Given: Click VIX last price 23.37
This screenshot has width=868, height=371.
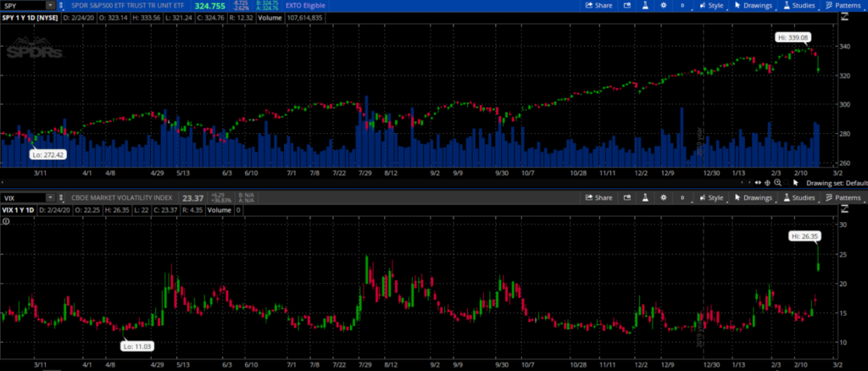Looking at the screenshot, I should pyautogui.click(x=192, y=197).
